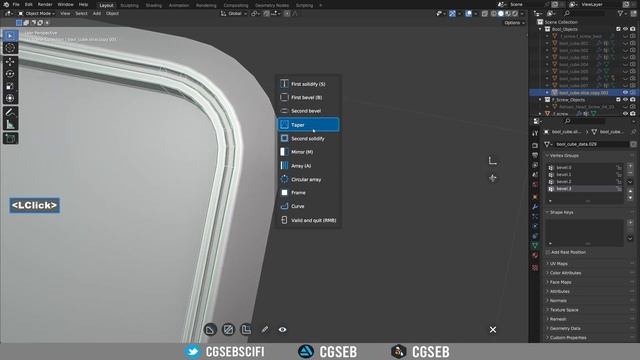Select the Cursor tool in the toolbar

(x=10, y=48)
